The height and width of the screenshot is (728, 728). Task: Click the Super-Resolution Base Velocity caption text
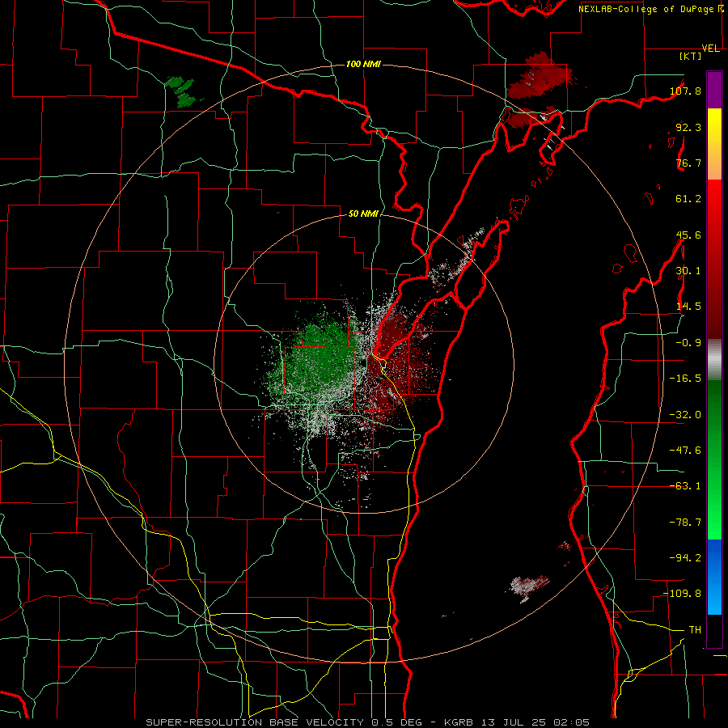(x=368, y=722)
